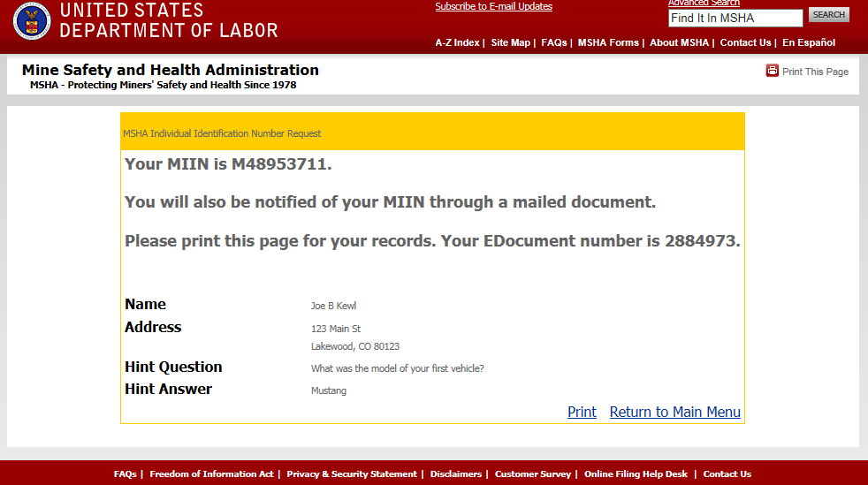Open FAQs link in the footer
The height and width of the screenshot is (485, 868).
click(126, 474)
